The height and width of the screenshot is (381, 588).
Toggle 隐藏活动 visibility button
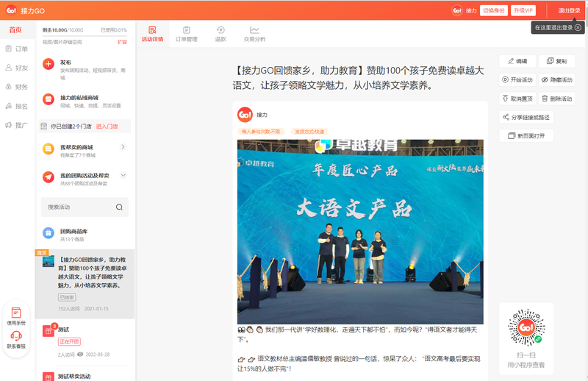(557, 80)
